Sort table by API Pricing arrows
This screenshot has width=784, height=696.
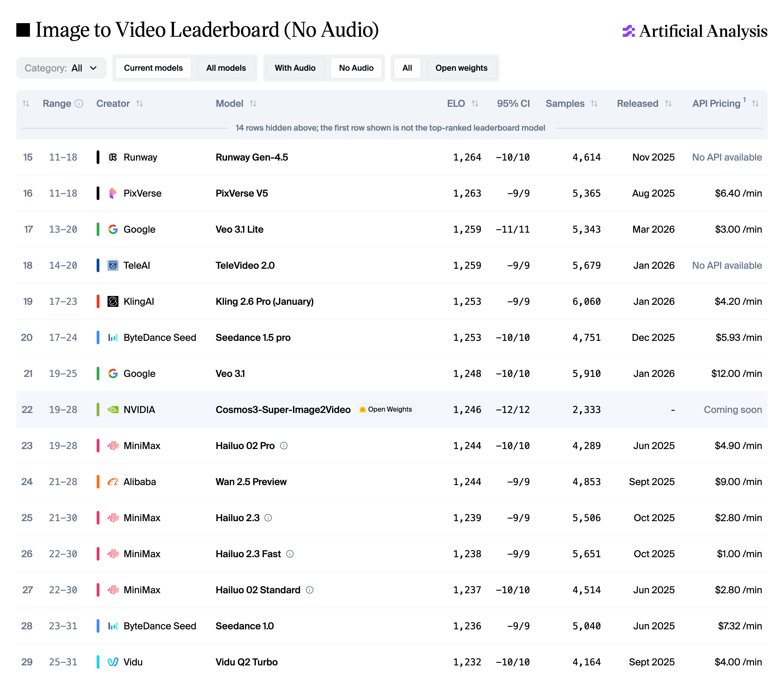(x=755, y=103)
